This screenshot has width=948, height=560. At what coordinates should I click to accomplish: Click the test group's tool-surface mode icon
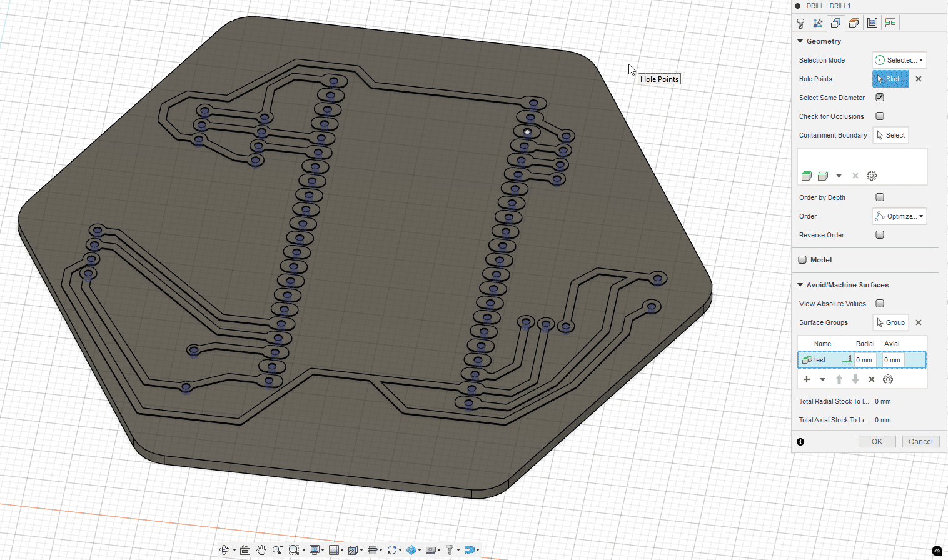pyautogui.click(x=847, y=360)
